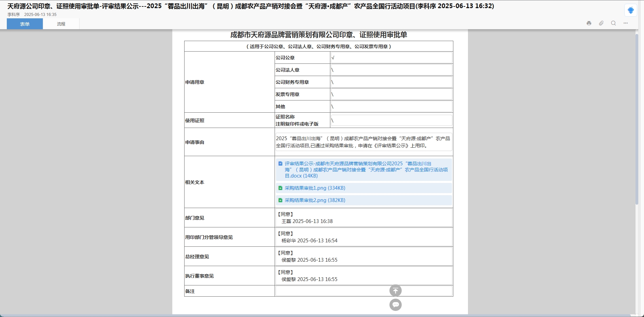
Task: Click the 适用于公司公章 subtitle row
Action: (x=318, y=46)
